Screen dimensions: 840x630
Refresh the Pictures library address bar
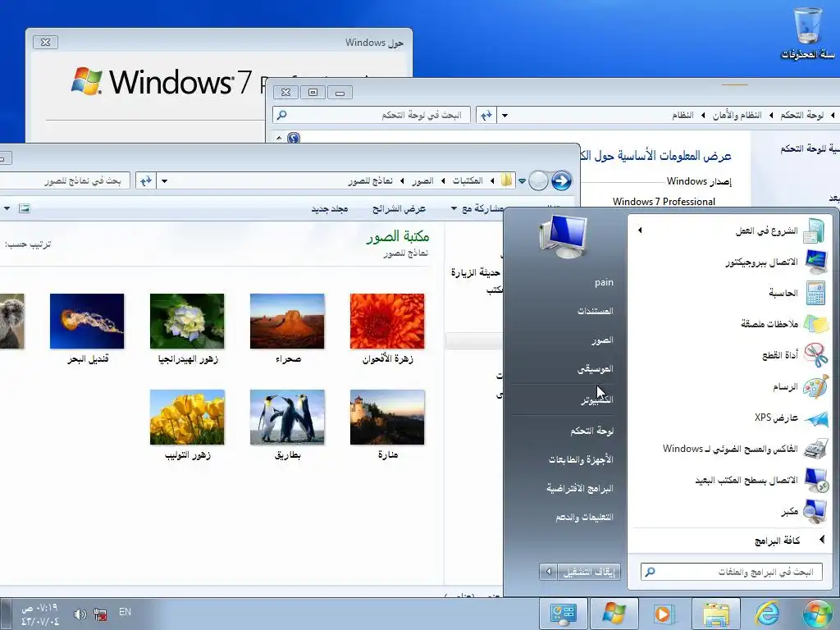click(146, 181)
